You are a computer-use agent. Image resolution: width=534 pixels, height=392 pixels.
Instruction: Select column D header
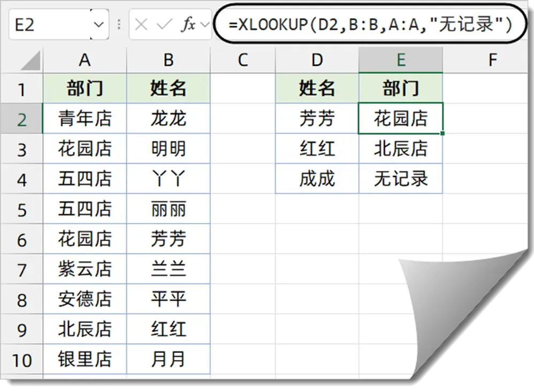[317, 60]
